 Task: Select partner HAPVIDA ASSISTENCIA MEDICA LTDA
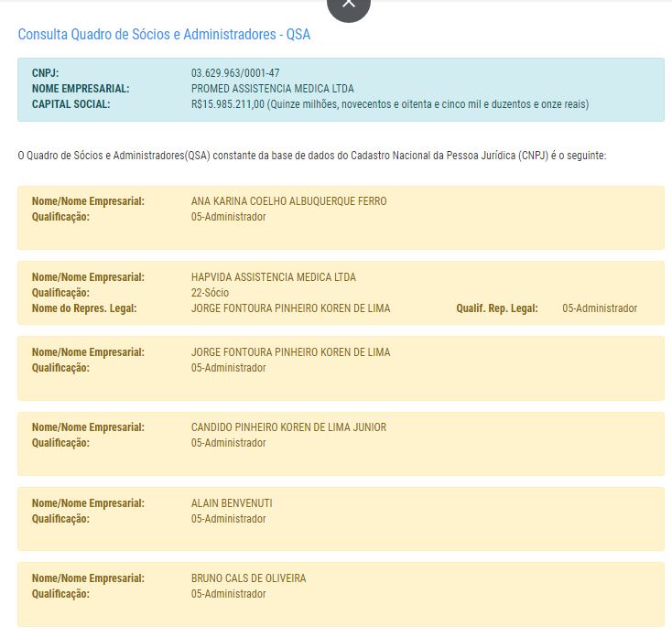click(273, 277)
